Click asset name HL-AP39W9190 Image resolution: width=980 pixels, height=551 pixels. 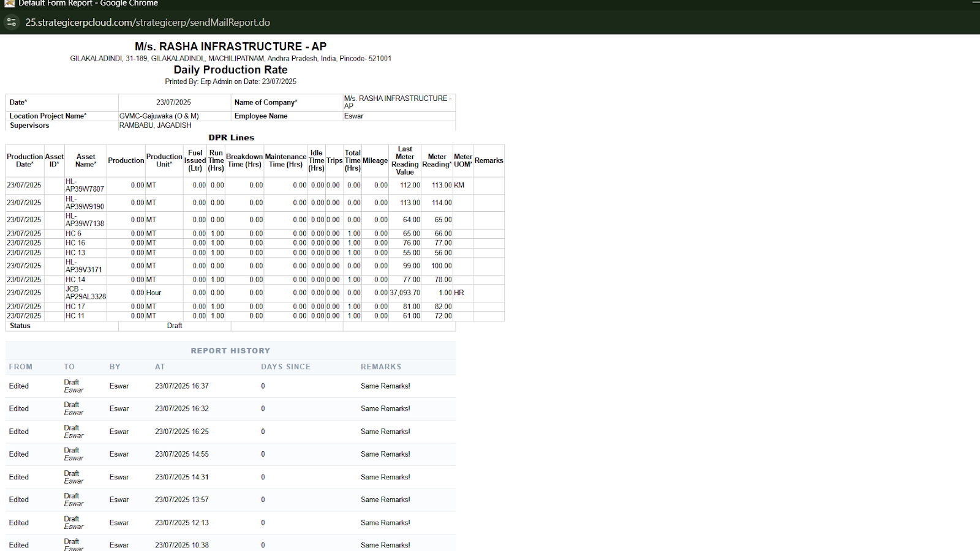pos(85,203)
